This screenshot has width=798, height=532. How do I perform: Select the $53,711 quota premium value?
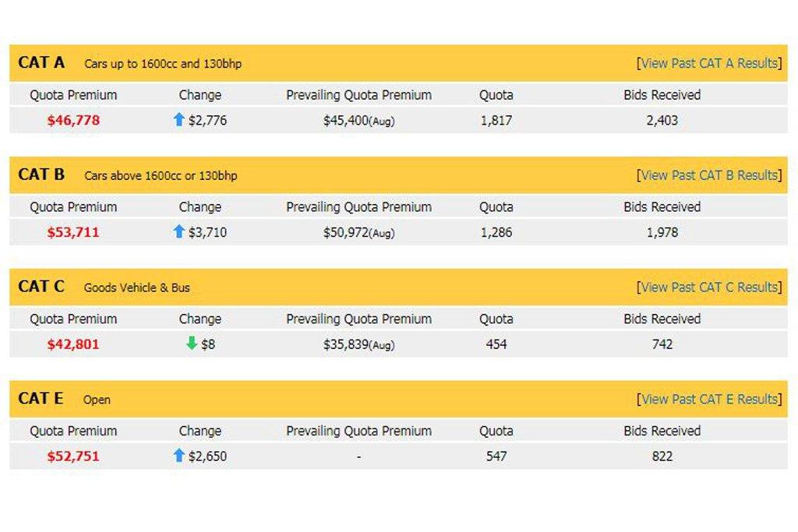(73, 232)
